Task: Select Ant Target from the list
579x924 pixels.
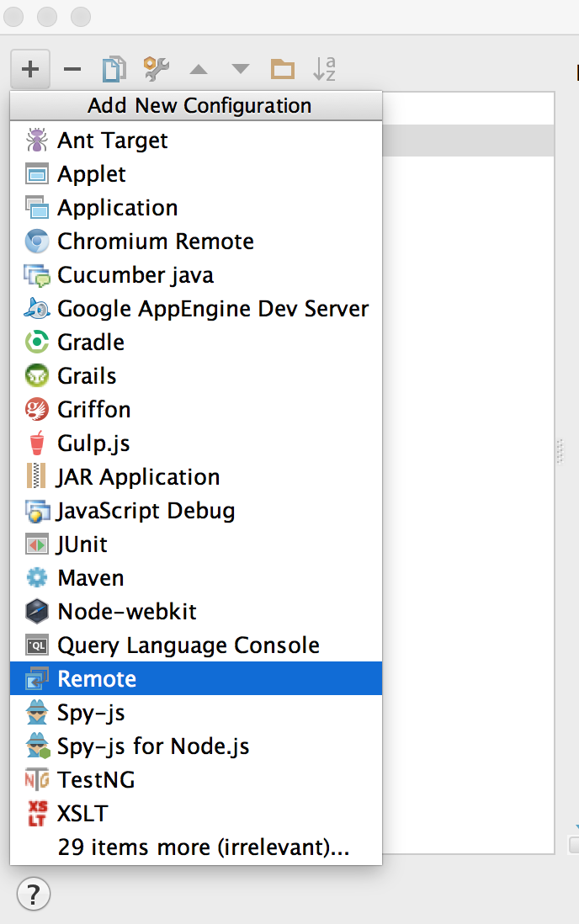Action: point(113,141)
